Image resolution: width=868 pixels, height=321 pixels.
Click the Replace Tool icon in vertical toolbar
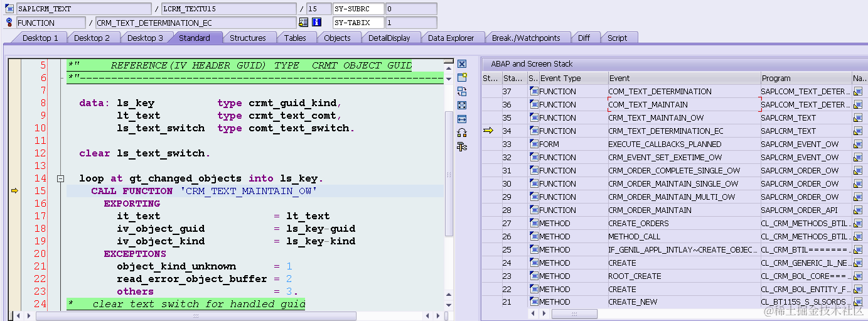(462, 92)
